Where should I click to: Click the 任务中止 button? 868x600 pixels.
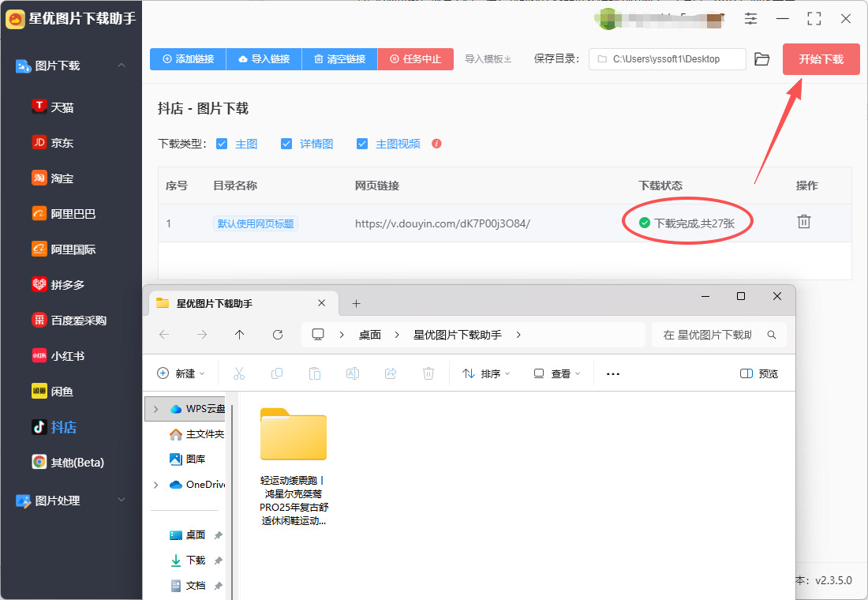tap(416, 58)
